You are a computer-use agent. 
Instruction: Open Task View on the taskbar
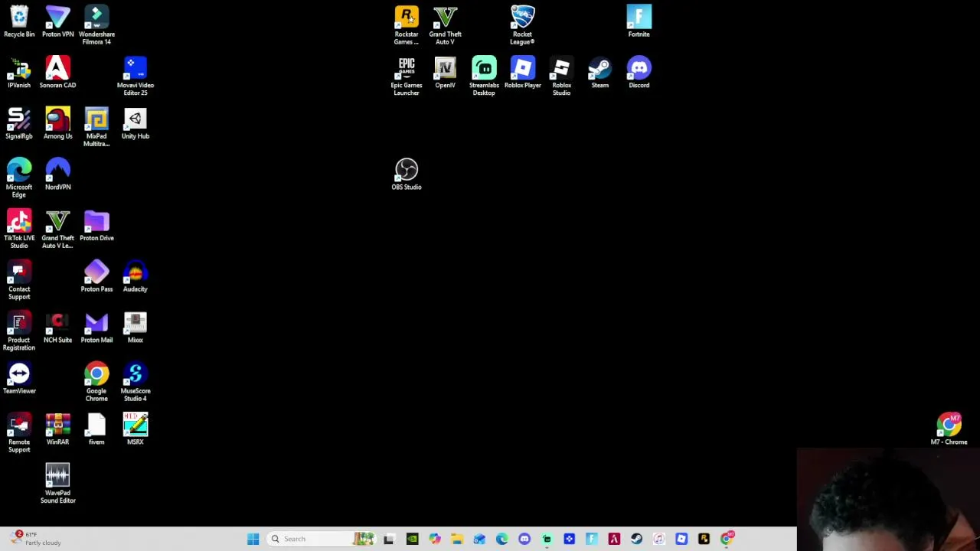point(389,539)
